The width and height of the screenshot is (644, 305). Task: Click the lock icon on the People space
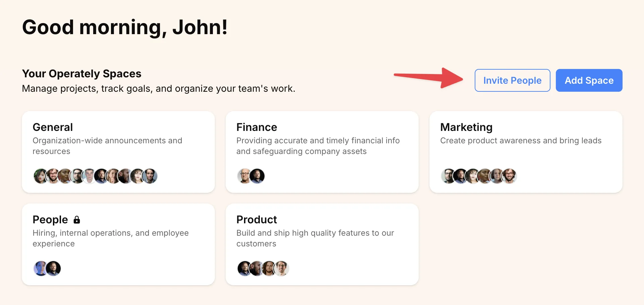(77, 220)
